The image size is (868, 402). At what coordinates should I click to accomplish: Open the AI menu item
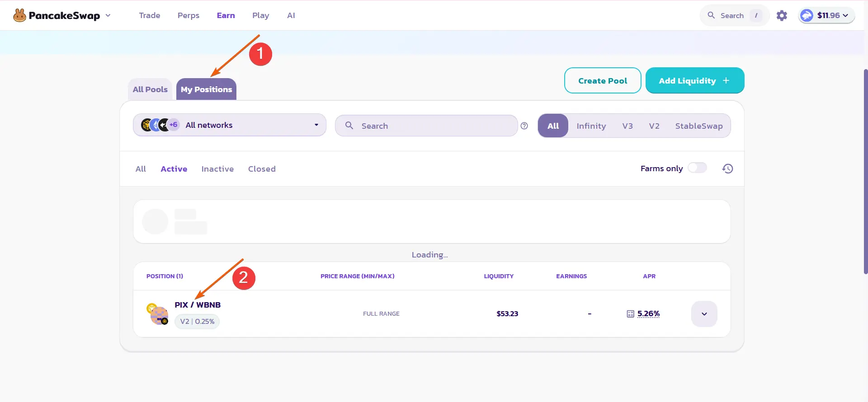pyautogui.click(x=291, y=15)
